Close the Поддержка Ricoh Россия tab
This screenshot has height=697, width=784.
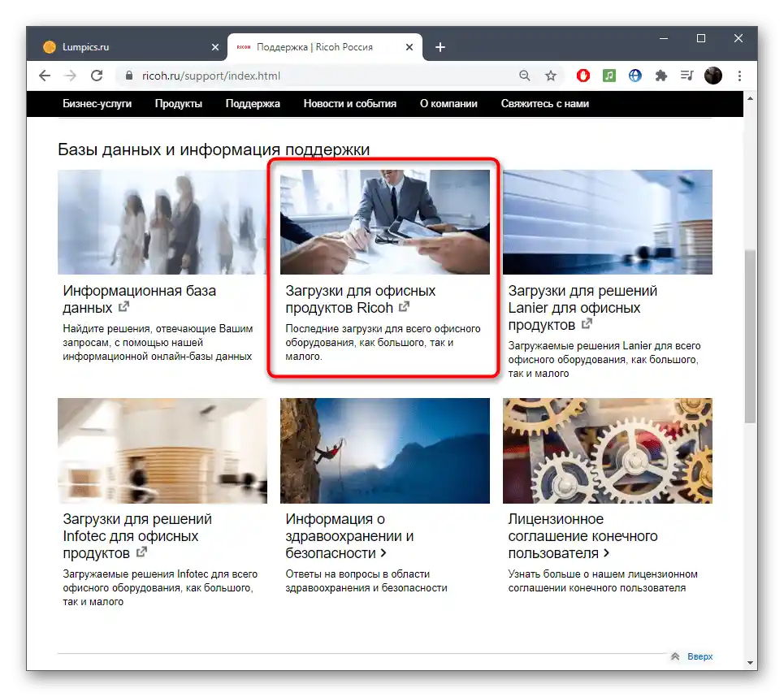tap(409, 47)
